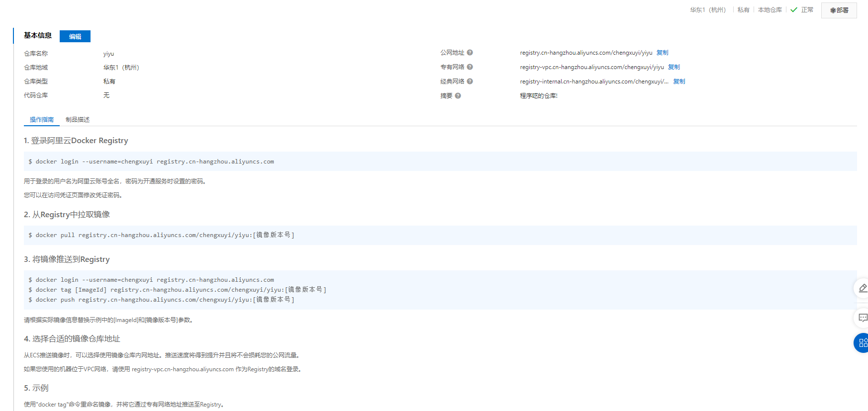The width and height of the screenshot is (868, 411).
Task: Click the 私有 label in top bar
Action: [x=744, y=10]
